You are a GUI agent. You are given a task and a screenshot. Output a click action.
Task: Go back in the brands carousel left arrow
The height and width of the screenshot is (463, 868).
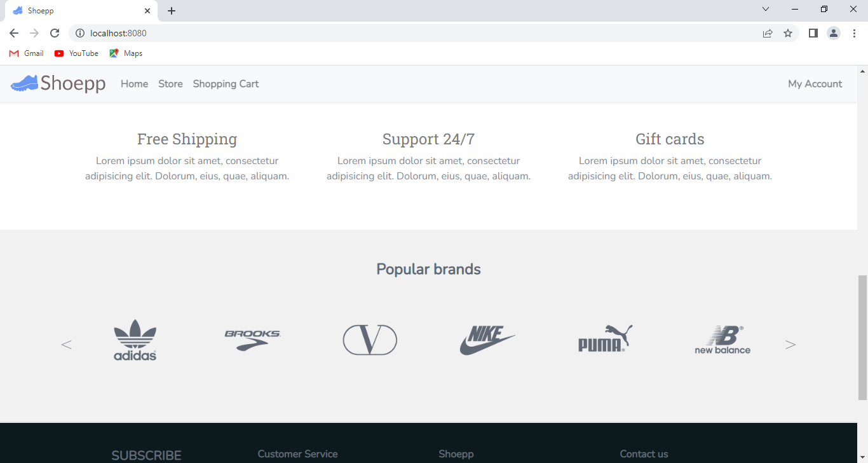click(66, 344)
